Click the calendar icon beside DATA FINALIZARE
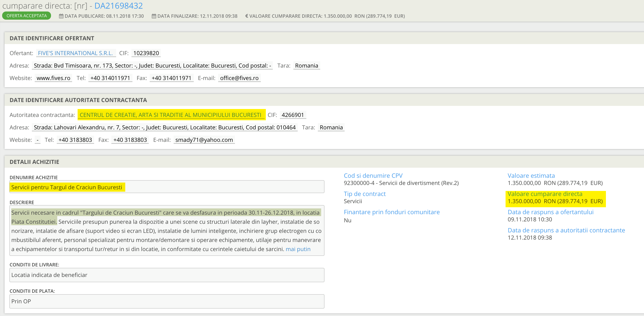Viewport: 644px width, 316px height. pyautogui.click(x=154, y=16)
